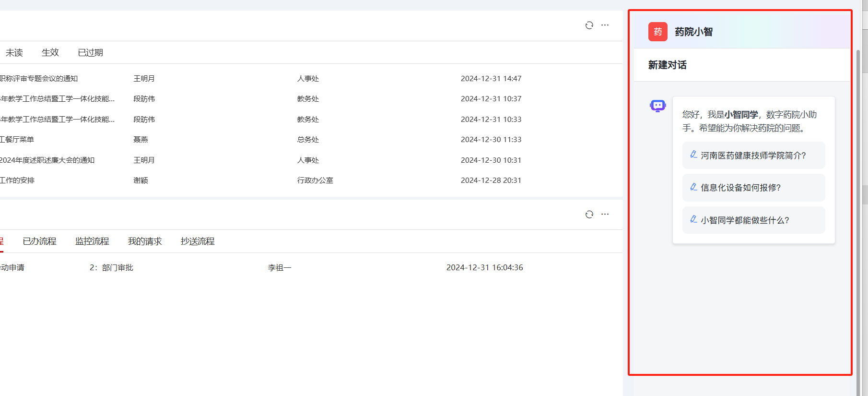This screenshot has width=868, height=396.
Task: Click the red 药 logo icon
Action: (x=657, y=32)
